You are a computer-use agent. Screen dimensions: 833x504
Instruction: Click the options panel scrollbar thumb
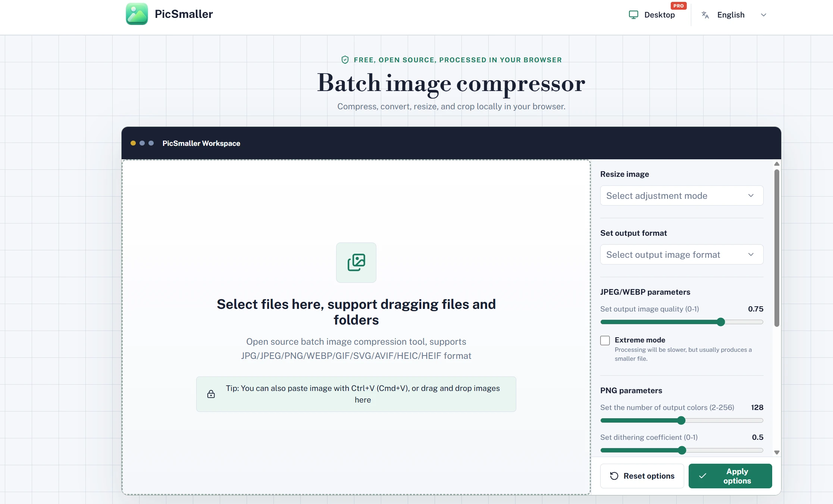point(777,248)
